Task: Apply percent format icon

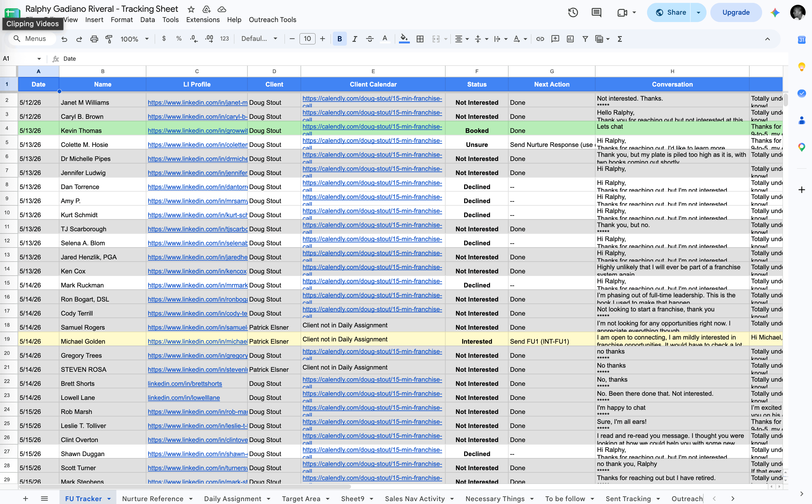Action: click(179, 39)
